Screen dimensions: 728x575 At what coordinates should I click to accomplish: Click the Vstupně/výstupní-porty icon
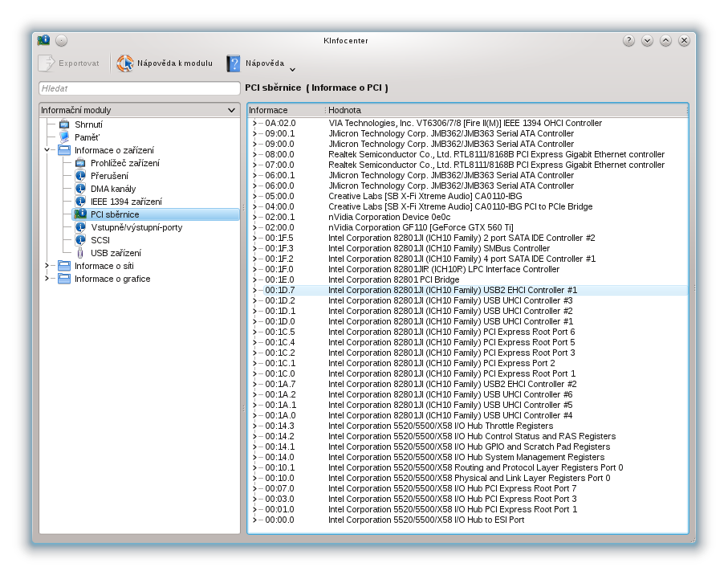(x=80, y=227)
